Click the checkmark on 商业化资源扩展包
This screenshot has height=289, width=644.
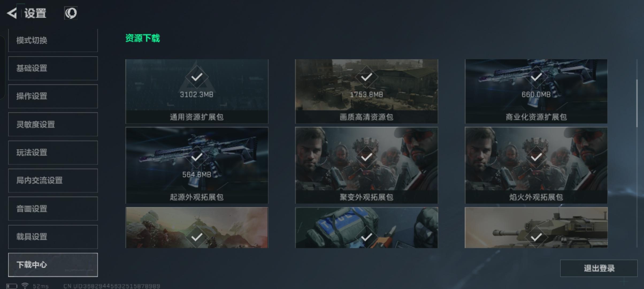[536, 77]
